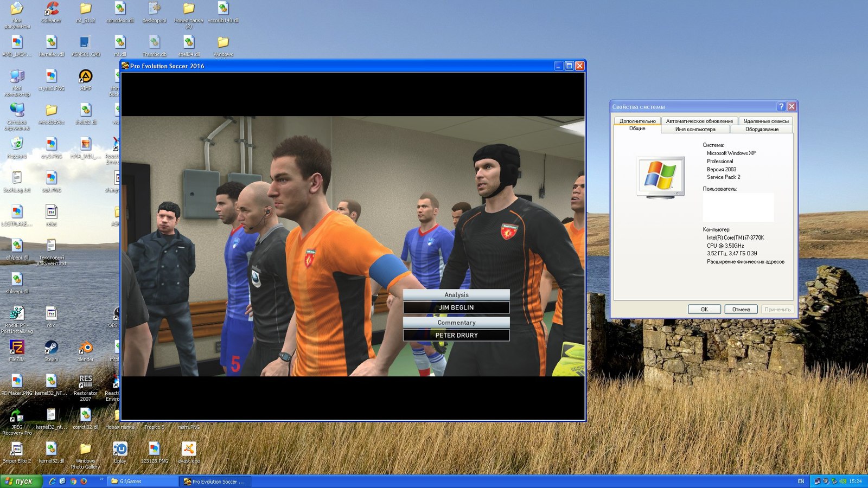Open the Steam desktop shortcut
Screen dimensions: 868x488
tap(51, 348)
